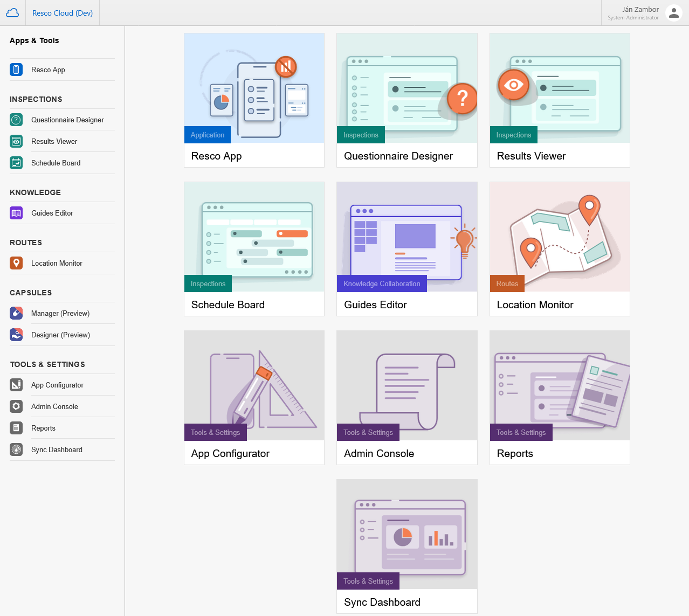The image size is (689, 616).
Task: Click the Resco App phone icon in sidebar
Action: click(16, 70)
